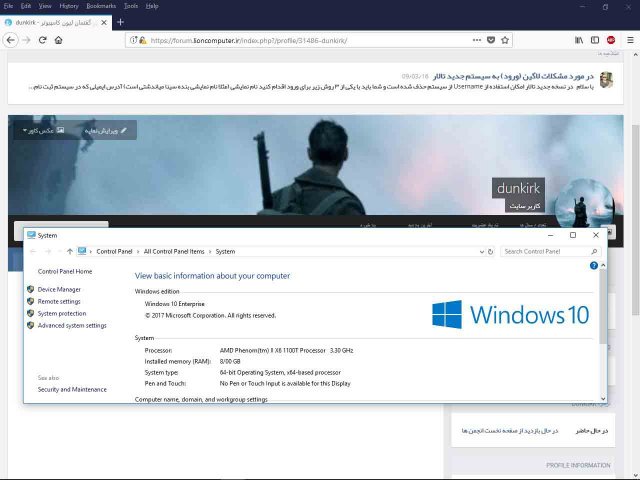Click the Firefox reload page button
Viewport: 640px width, 480px height.
pyautogui.click(x=42, y=40)
